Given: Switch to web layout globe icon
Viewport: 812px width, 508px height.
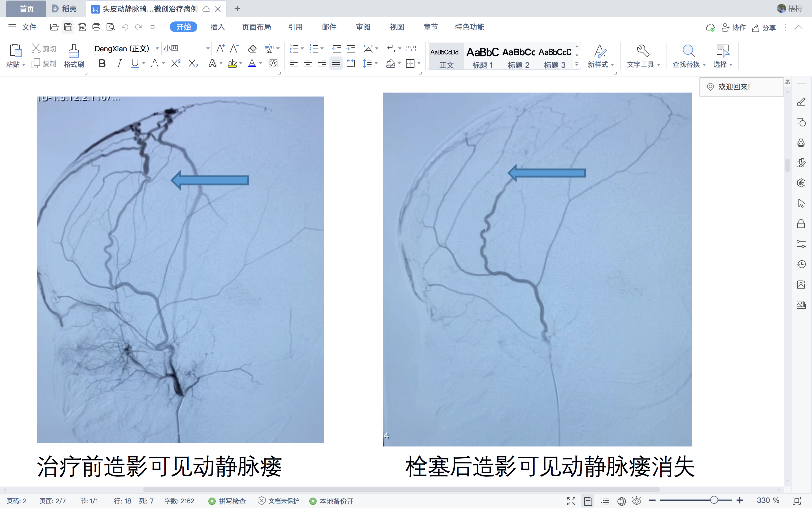Looking at the screenshot, I should 621,501.
